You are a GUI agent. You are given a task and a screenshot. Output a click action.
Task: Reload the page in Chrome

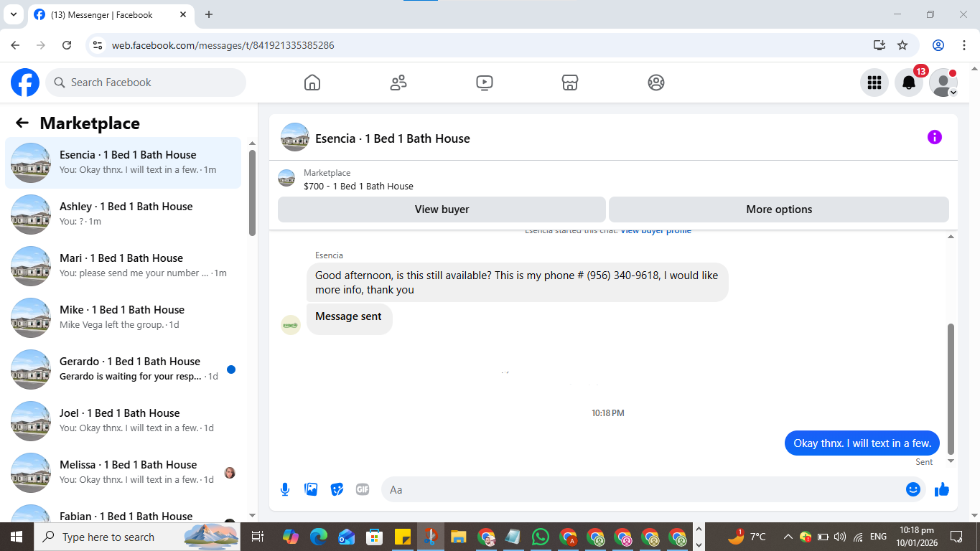[67, 45]
